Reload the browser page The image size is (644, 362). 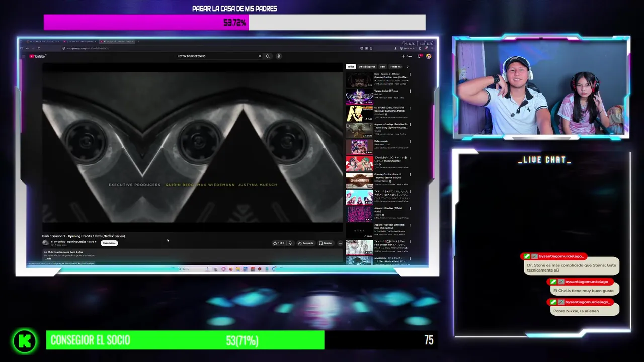tap(39, 48)
